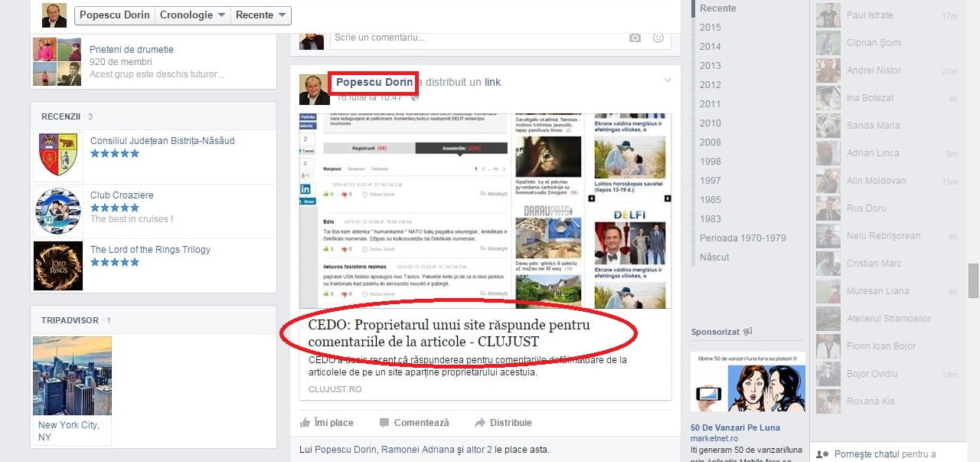Select year 2013 in timeline

[710, 66]
